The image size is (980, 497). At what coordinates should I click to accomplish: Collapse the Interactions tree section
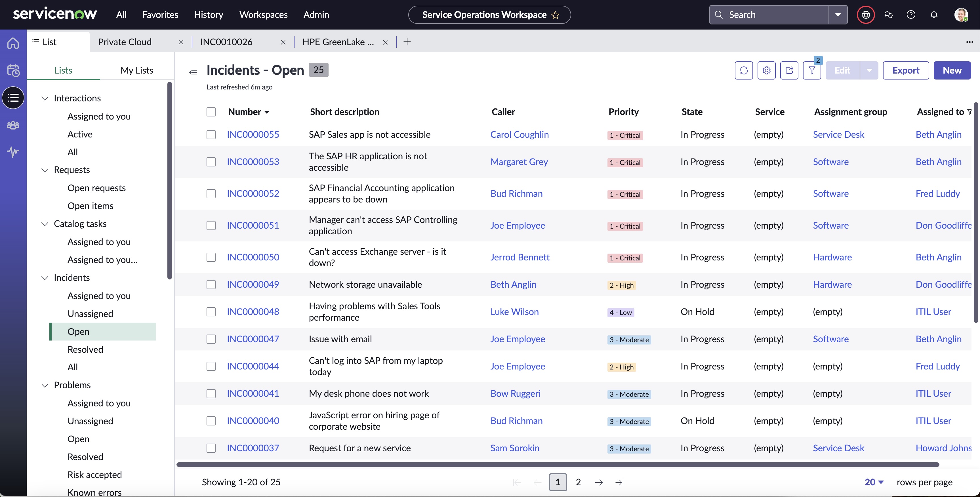pyautogui.click(x=45, y=98)
